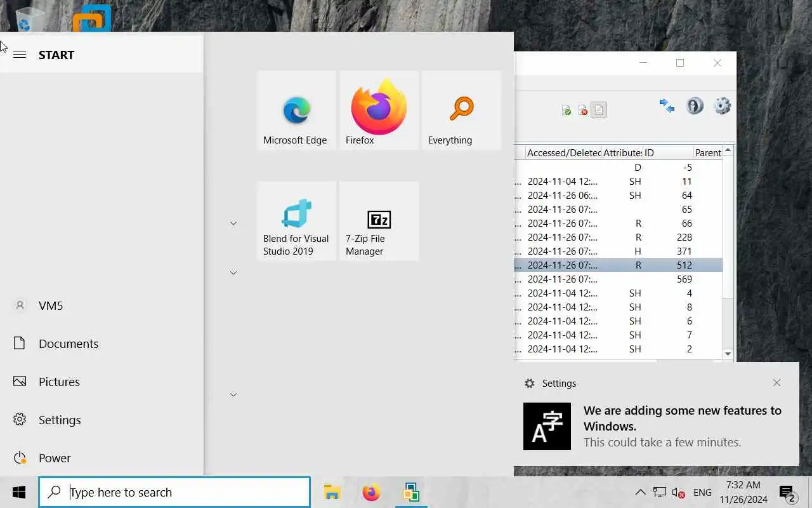This screenshot has width=812, height=508.
Task: Select the row with ID 228
Action: coord(619,237)
